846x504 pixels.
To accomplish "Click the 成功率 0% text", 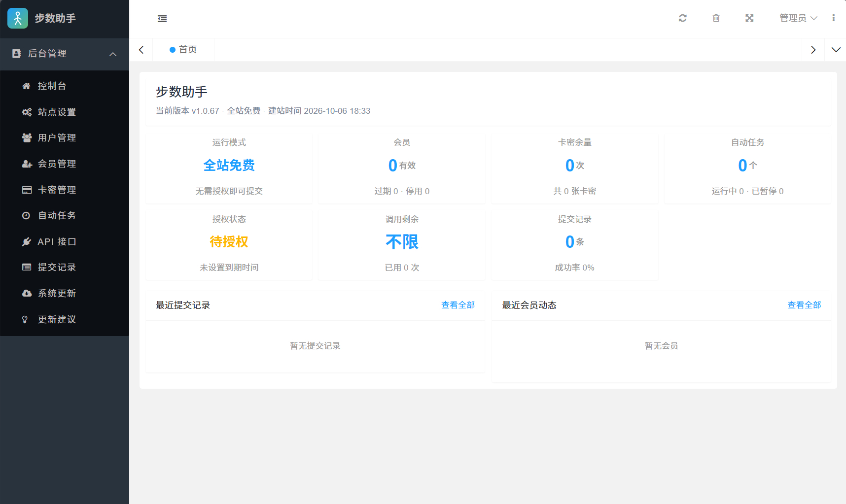I will (575, 268).
